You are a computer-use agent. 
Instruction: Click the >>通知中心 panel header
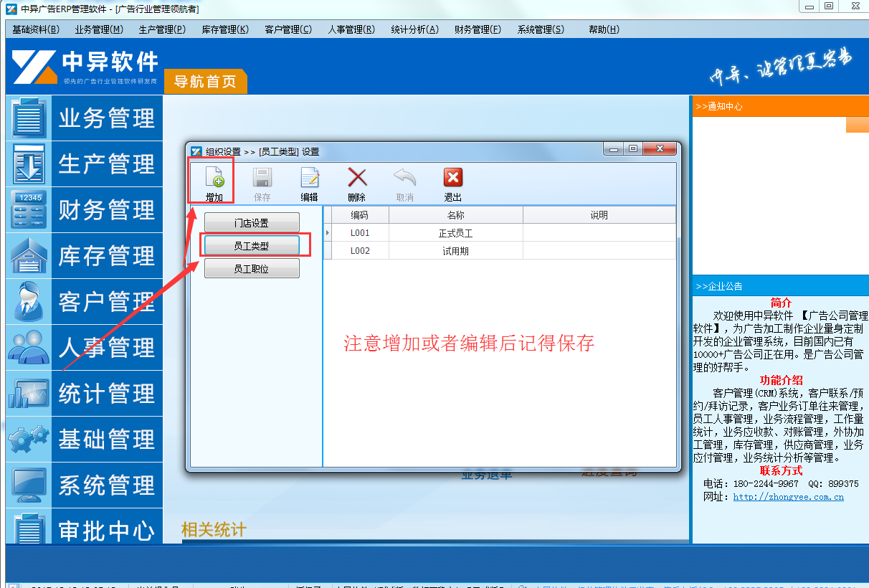coord(780,106)
